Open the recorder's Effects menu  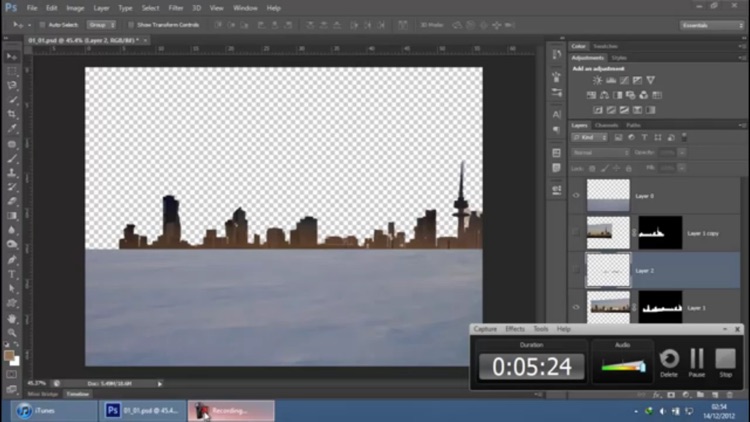pos(515,329)
